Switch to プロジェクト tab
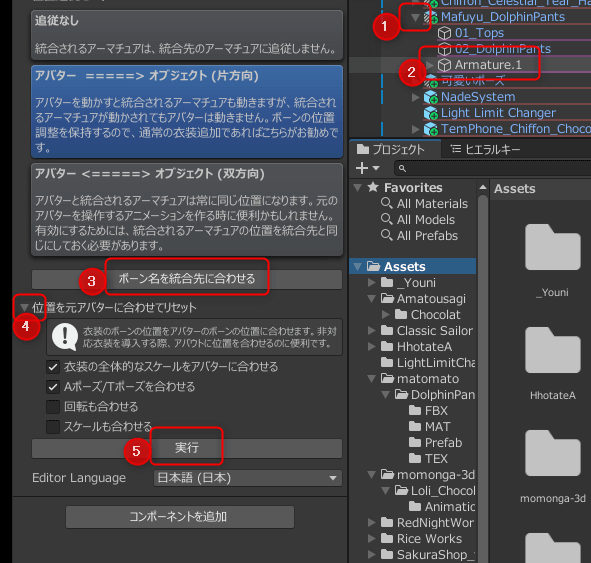This screenshot has height=563, width=591. coord(391,149)
